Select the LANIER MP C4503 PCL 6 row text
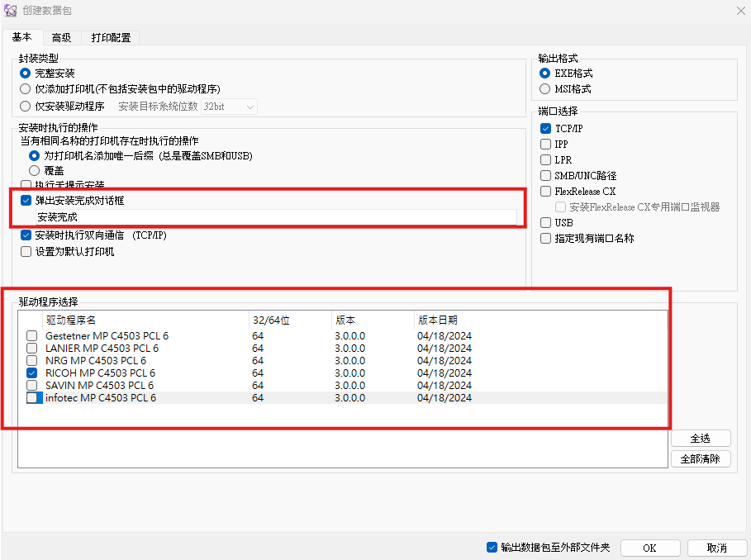 click(102, 349)
